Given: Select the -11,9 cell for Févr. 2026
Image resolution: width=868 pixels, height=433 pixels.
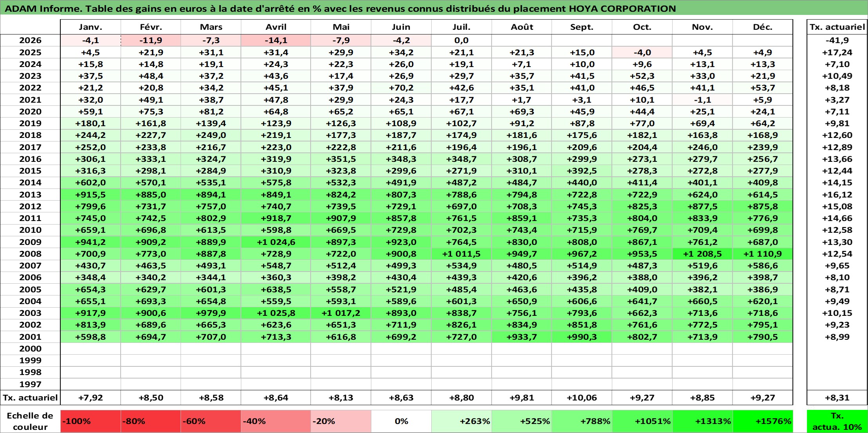Looking at the screenshot, I should point(151,40).
